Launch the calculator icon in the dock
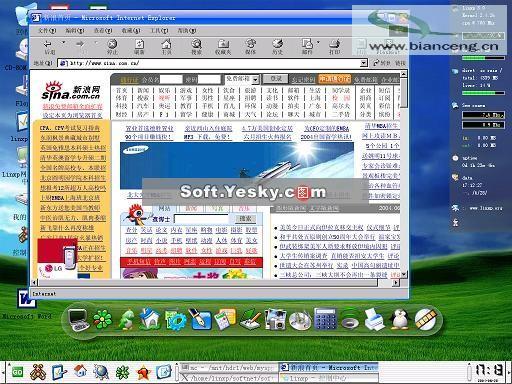 pyautogui.click(x=325, y=319)
